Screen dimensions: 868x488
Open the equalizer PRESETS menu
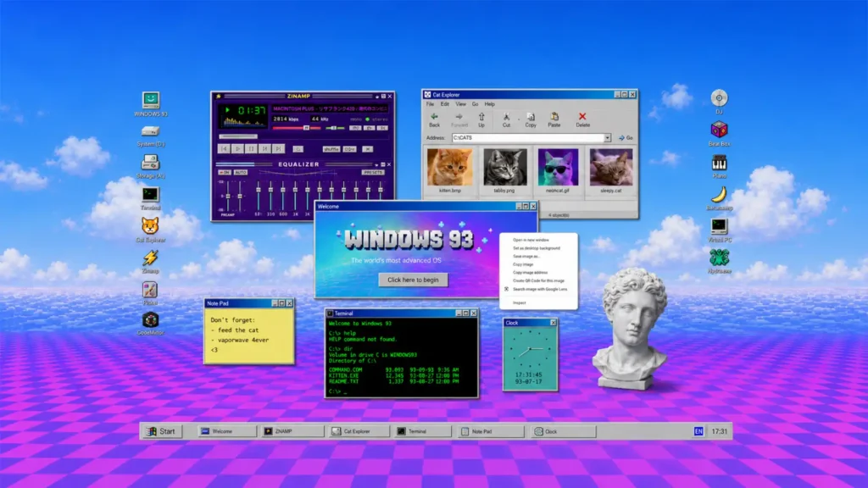(373, 173)
